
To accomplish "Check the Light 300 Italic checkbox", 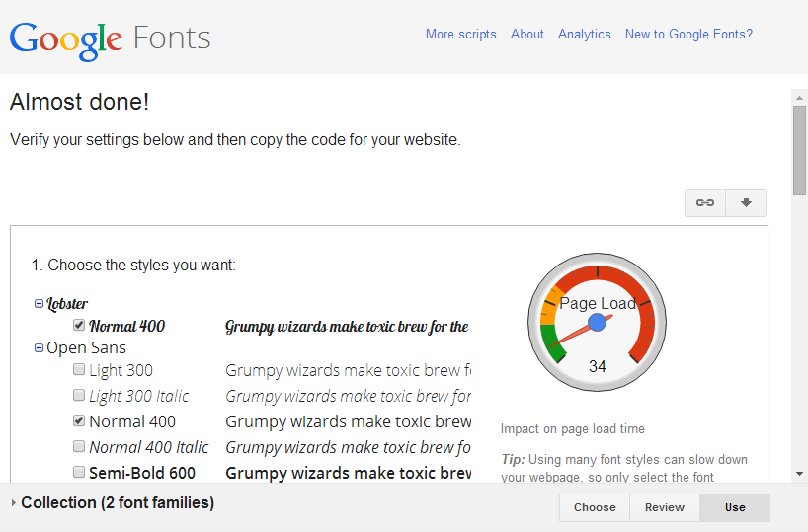I will pos(79,395).
